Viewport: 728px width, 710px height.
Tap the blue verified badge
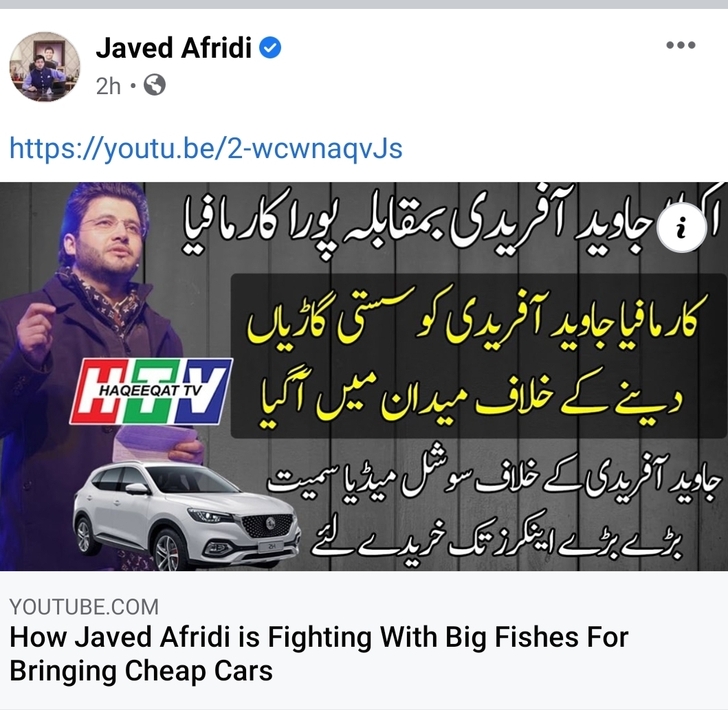click(x=269, y=48)
